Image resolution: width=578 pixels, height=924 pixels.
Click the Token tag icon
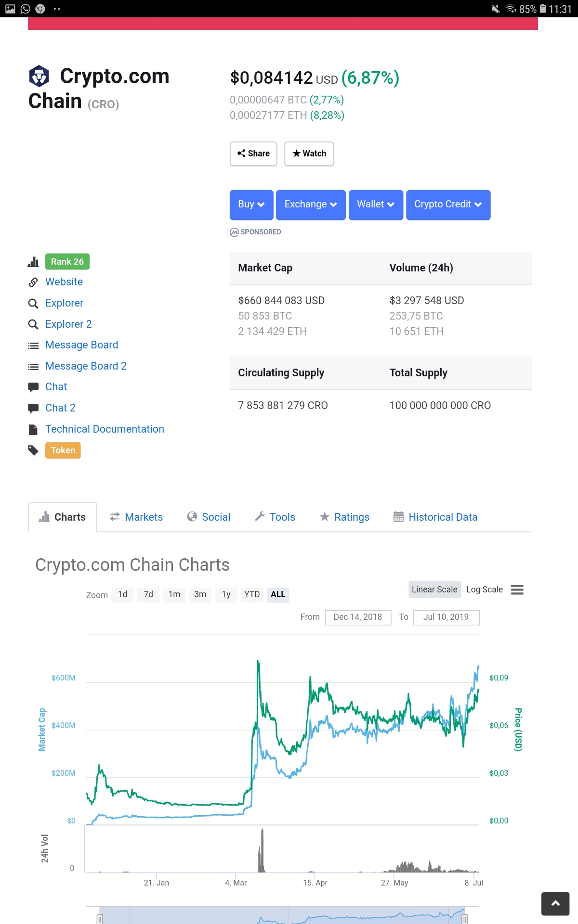[x=33, y=450]
